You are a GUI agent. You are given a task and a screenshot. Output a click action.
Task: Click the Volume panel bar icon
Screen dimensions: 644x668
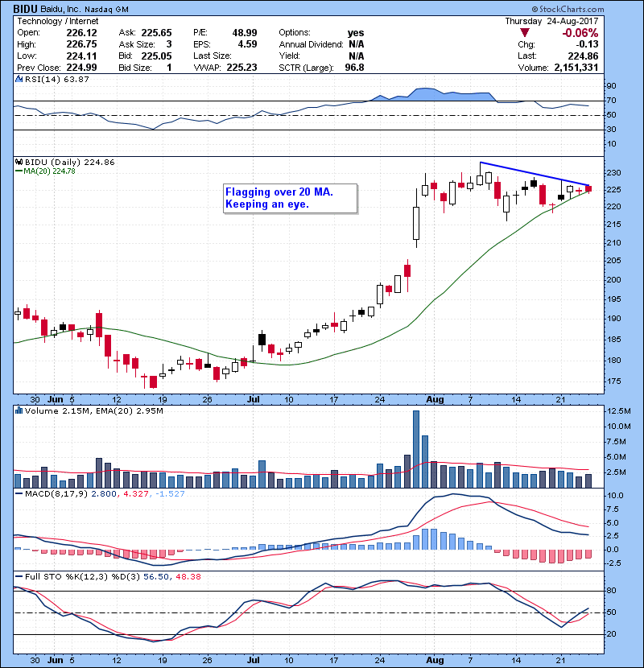(x=19, y=410)
